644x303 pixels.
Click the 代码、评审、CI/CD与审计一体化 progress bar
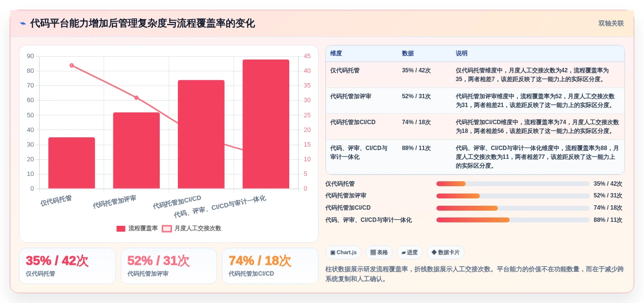(513, 220)
